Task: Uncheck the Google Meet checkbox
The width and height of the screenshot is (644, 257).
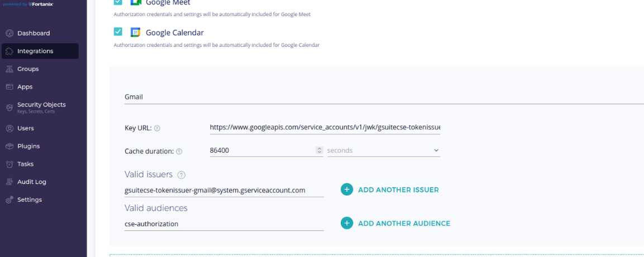Action: 118,2
